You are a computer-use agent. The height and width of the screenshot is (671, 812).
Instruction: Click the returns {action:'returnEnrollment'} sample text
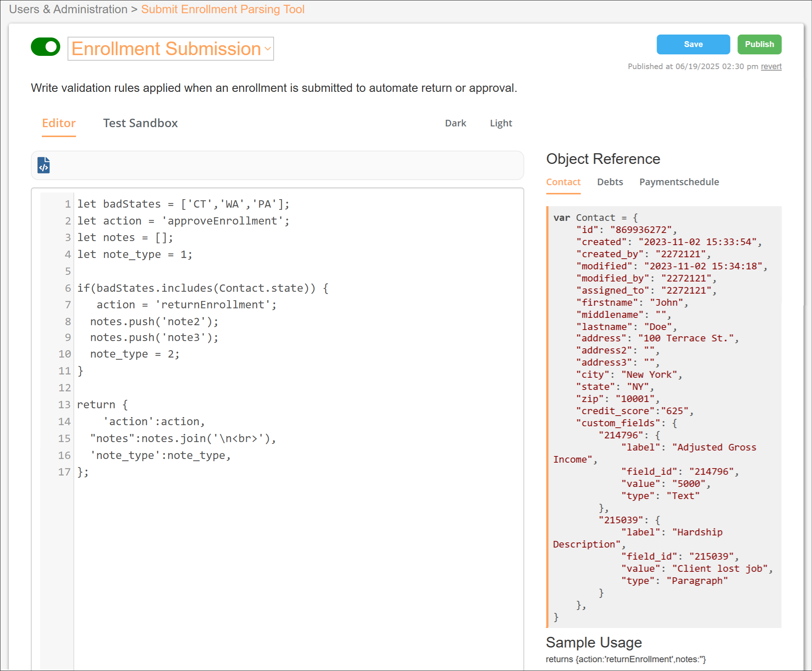(x=626, y=660)
